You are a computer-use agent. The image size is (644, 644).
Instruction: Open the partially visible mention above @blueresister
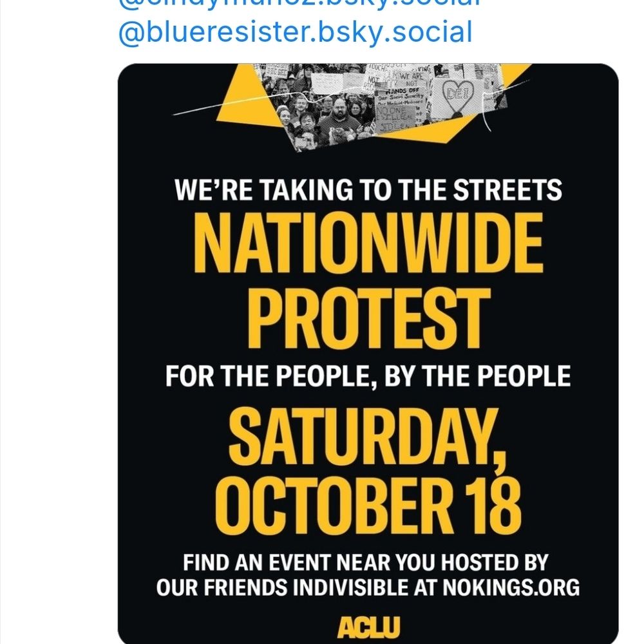(x=300, y=3)
